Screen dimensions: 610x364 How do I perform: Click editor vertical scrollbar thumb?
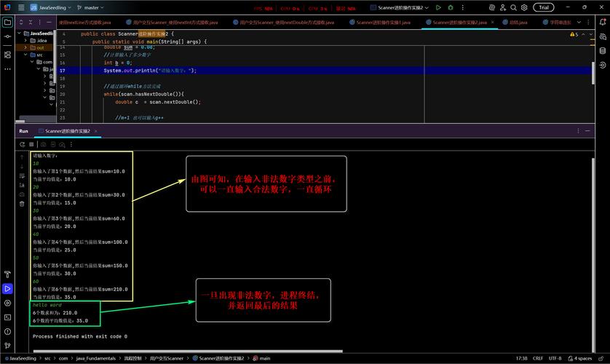[593, 73]
